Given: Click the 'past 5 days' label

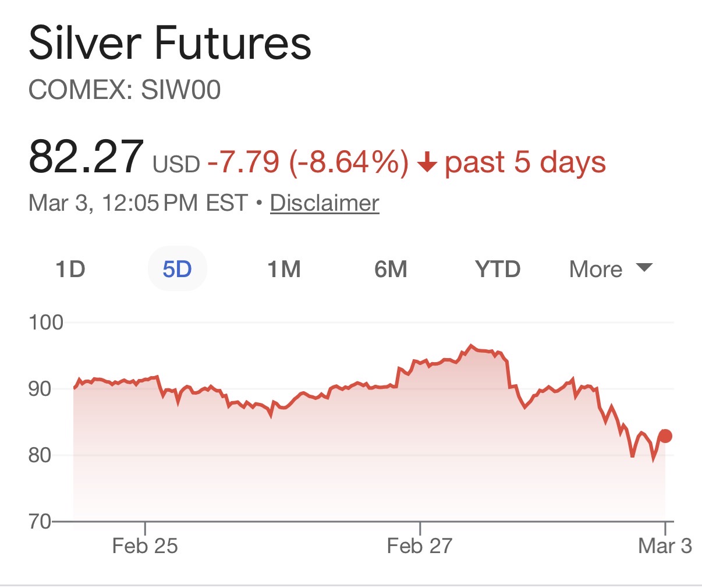Looking at the screenshot, I should click(x=525, y=162).
